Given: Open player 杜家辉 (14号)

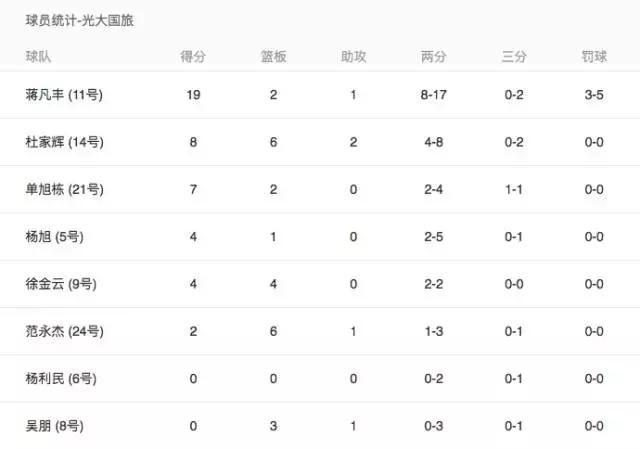Looking at the screenshot, I should click(x=64, y=143).
